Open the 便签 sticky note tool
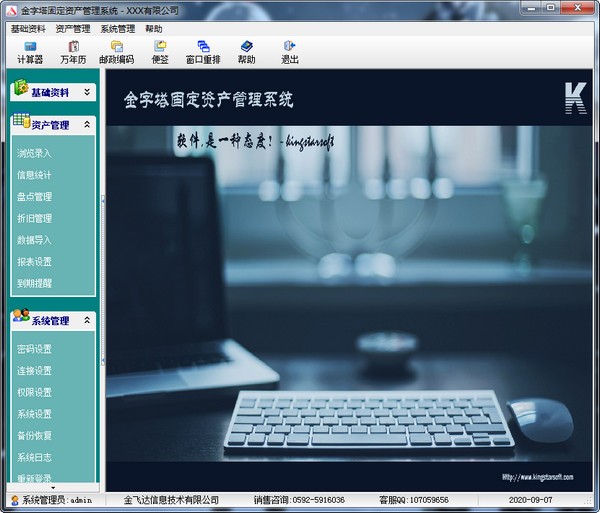The image size is (600, 513). pos(160,52)
